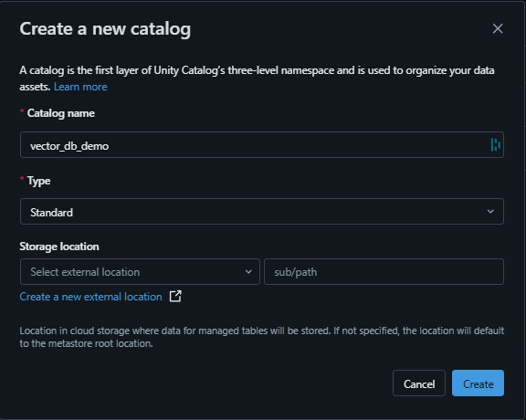Focus the sub/path input field
The width and height of the screenshot is (526, 420).
click(384, 272)
